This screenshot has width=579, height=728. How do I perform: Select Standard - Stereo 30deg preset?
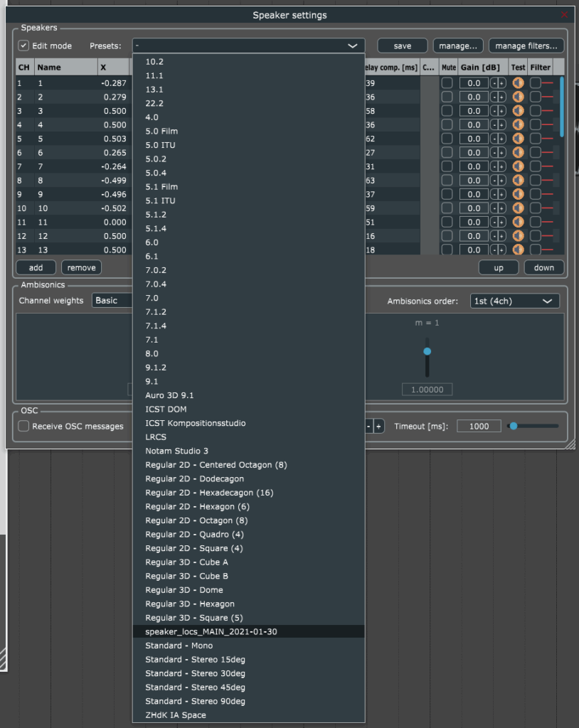pos(249,673)
